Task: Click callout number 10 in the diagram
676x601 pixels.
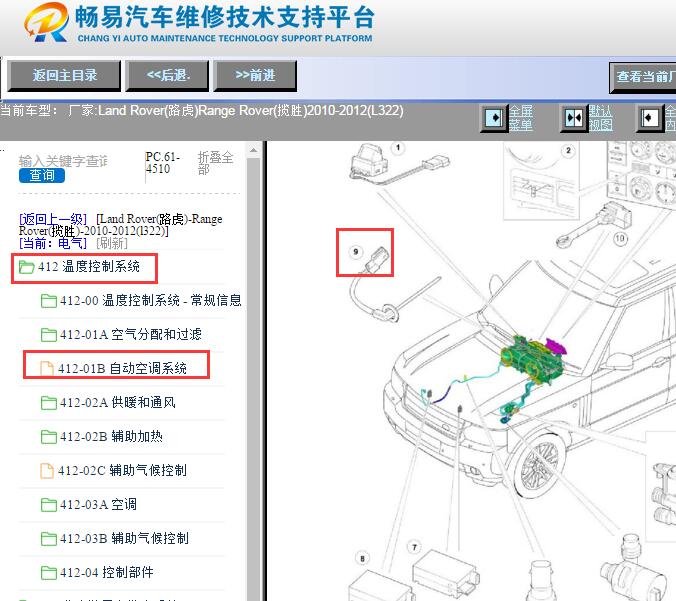Action: pos(620,238)
